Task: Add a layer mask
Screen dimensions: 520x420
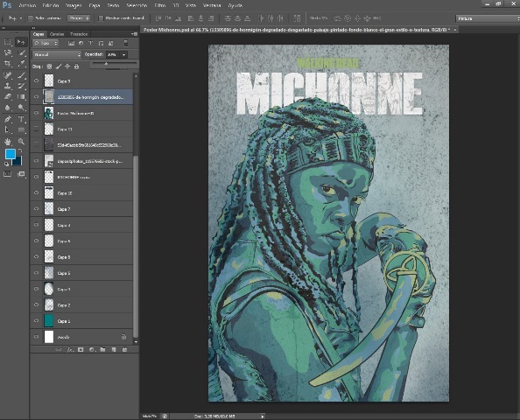Action: click(81, 350)
